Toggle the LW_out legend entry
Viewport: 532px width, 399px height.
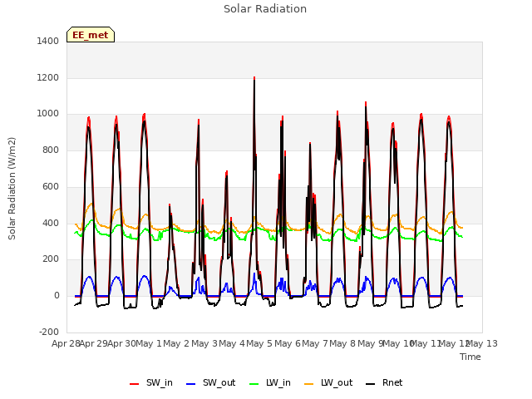point(328,382)
